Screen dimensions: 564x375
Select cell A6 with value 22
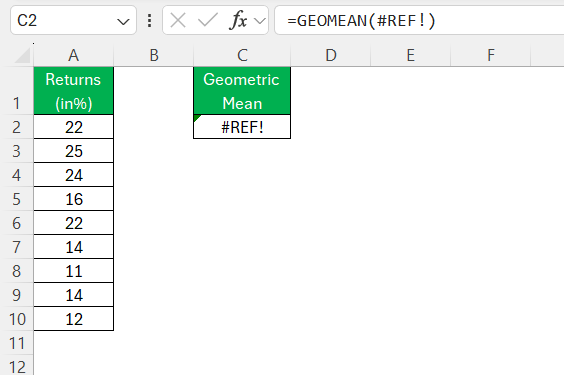coord(73,223)
